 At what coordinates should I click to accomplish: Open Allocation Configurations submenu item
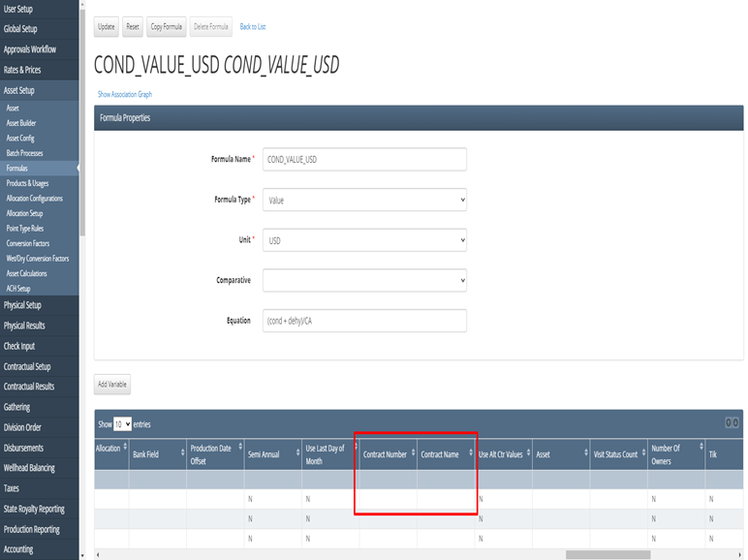(x=35, y=199)
